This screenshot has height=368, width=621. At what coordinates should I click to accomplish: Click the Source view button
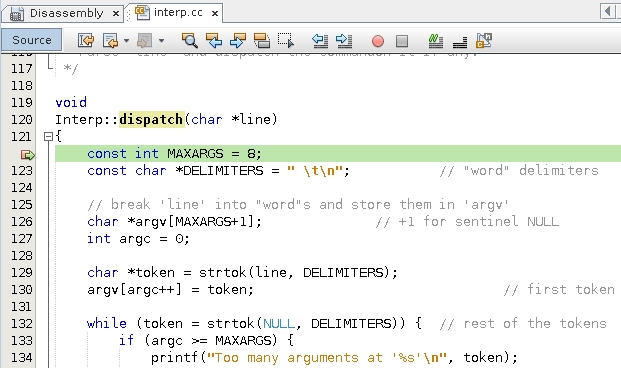[x=32, y=40]
